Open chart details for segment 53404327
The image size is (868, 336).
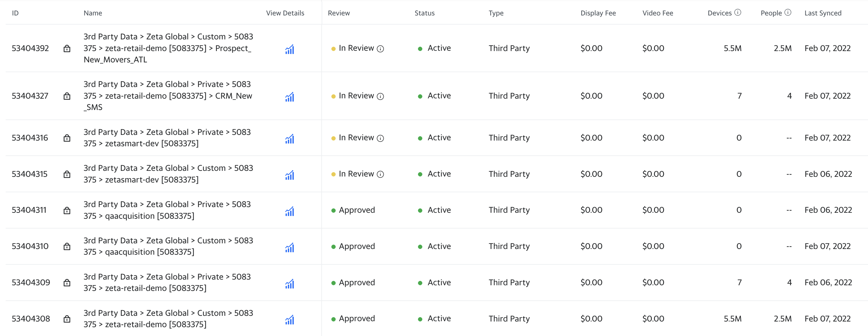click(x=290, y=97)
